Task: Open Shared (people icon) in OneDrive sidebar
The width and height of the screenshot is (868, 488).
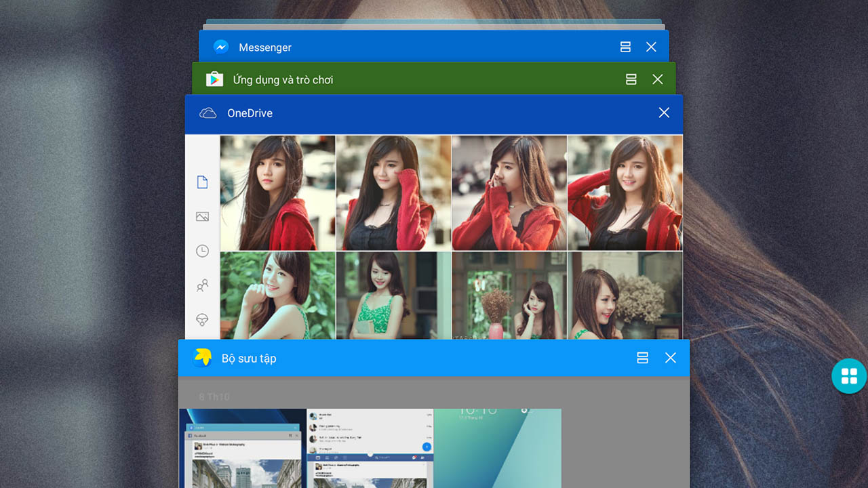Action: tap(202, 285)
